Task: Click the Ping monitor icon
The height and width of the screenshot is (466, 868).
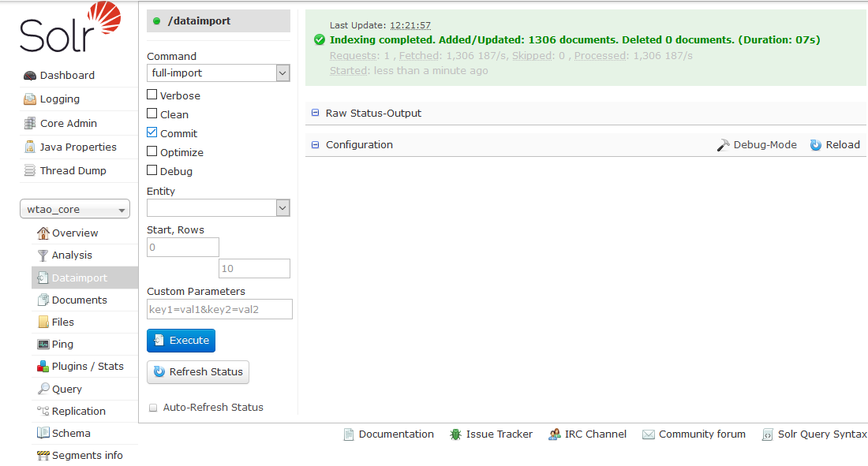Action: tap(43, 345)
